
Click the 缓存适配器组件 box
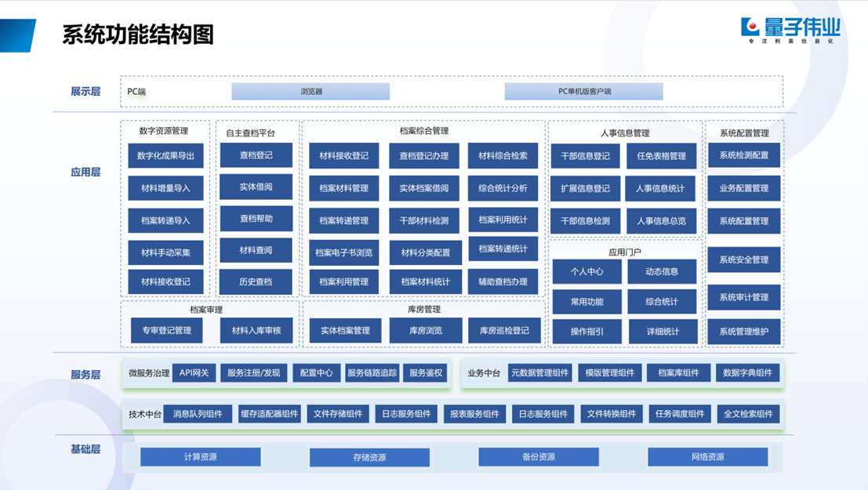[x=270, y=414]
